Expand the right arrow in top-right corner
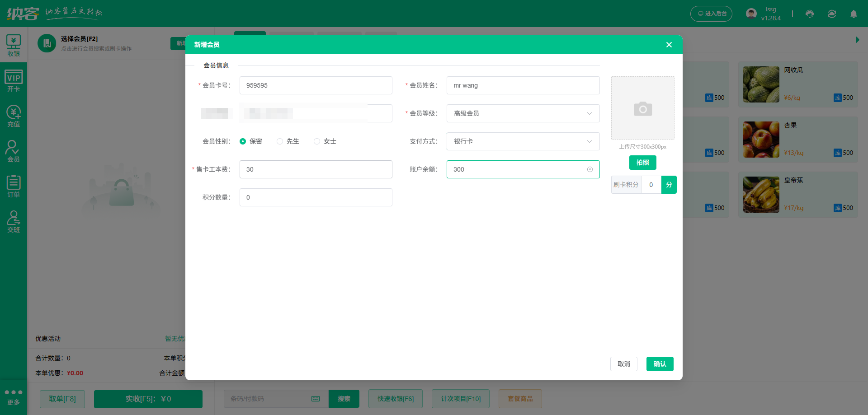This screenshot has width=868, height=415. [x=857, y=40]
